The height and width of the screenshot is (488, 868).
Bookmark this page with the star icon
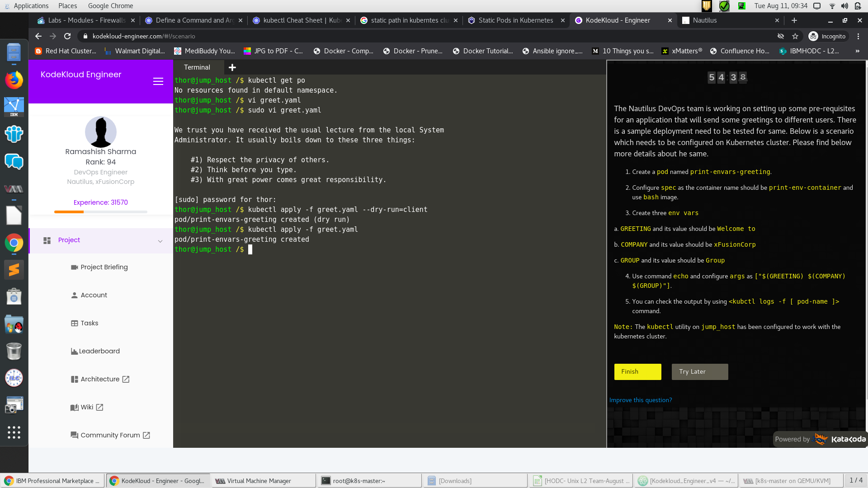pyautogui.click(x=795, y=36)
